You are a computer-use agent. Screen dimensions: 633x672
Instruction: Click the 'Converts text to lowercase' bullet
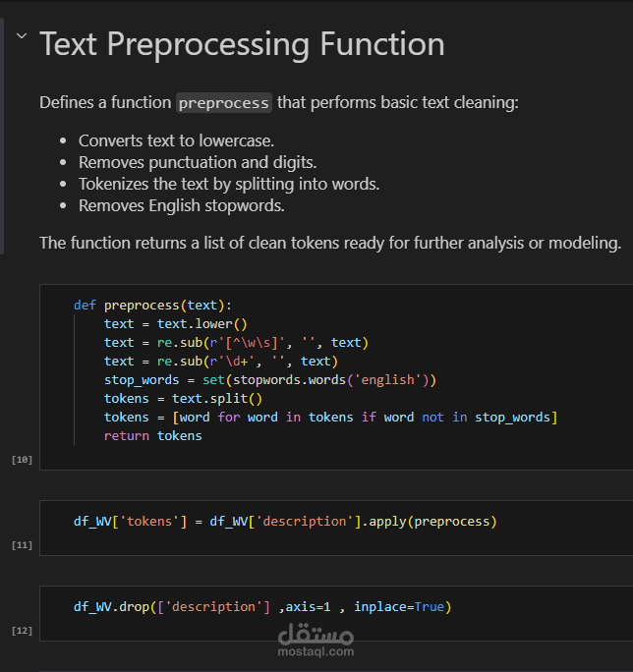(x=176, y=140)
